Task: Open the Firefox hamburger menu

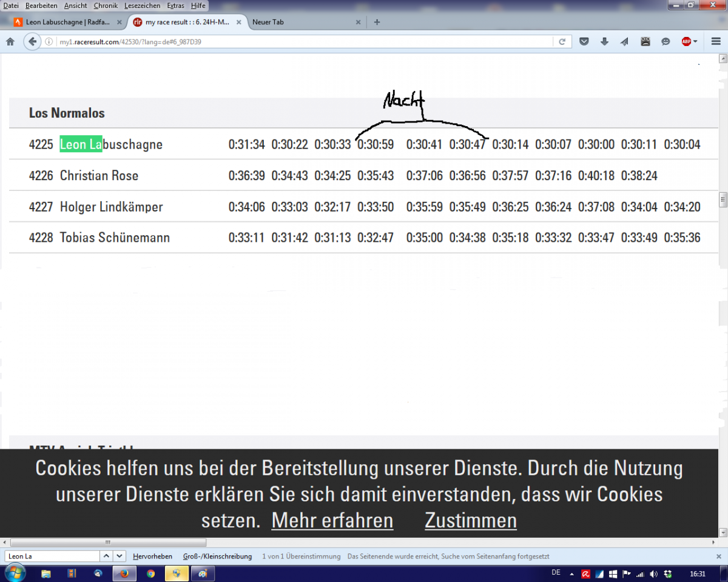Action: (715, 42)
